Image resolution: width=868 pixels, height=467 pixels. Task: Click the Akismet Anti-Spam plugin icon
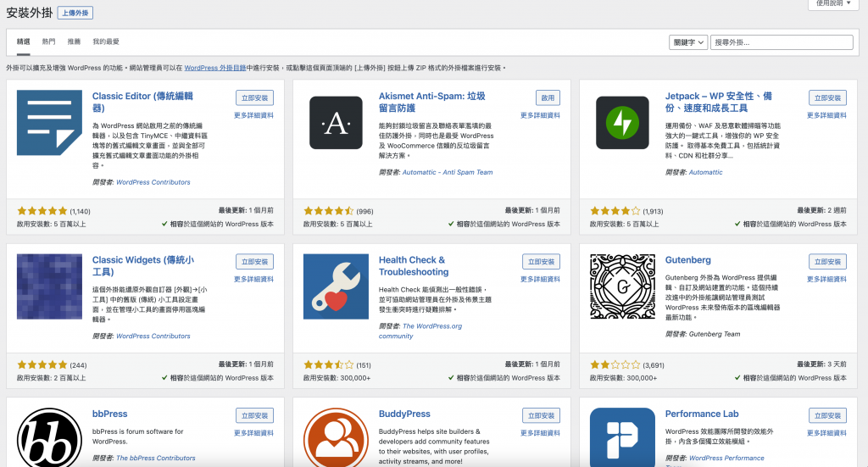coord(336,123)
